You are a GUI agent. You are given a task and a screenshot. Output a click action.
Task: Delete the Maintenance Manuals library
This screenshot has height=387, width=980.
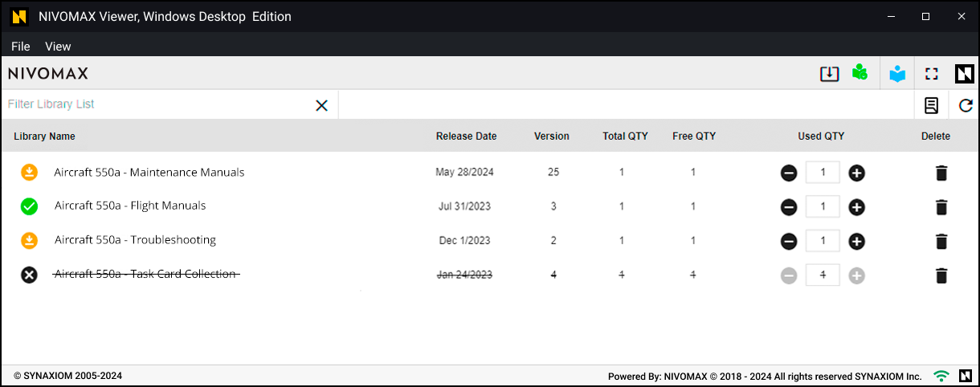(x=942, y=173)
